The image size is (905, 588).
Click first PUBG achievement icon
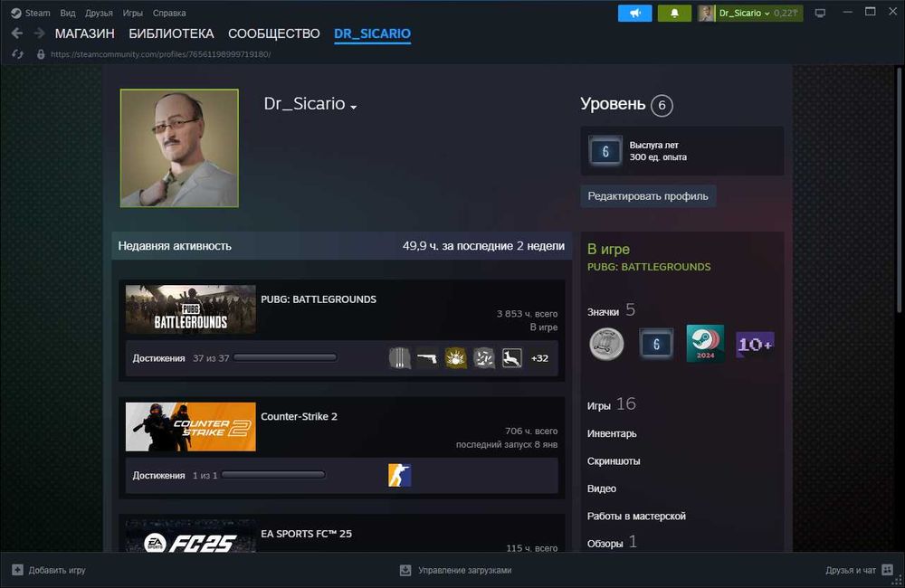tap(399, 357)
